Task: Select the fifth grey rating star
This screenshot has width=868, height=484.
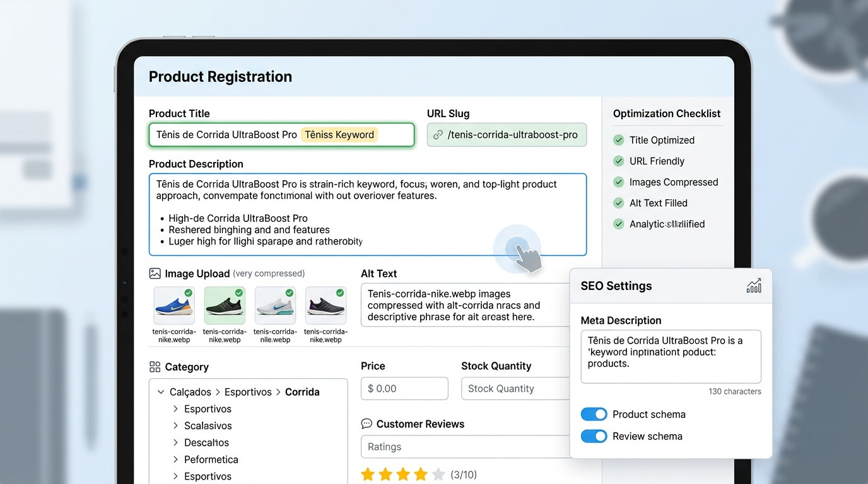Action: pyautogui.click(x=438, y=474)
